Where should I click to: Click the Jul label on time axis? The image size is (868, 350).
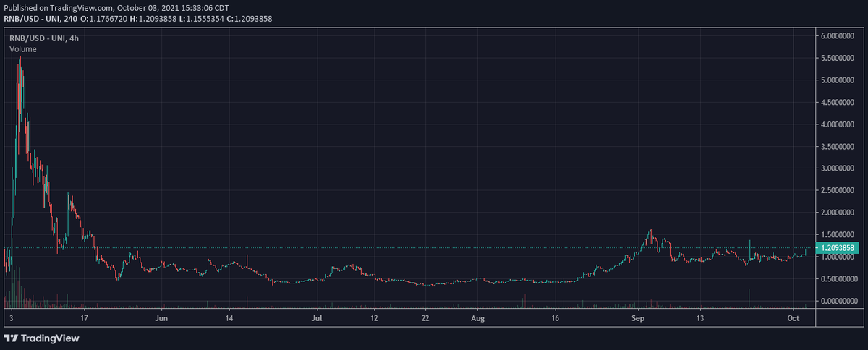click(317, 317)
